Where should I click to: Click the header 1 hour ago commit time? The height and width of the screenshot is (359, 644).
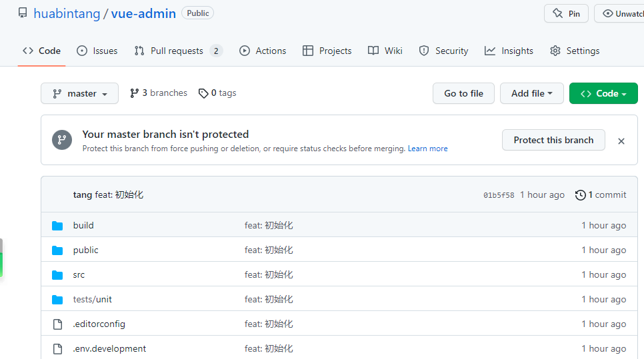tap(542, 195)
